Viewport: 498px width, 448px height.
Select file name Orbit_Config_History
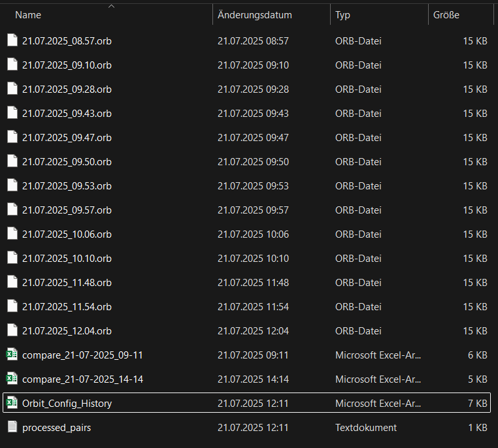click(x=67, y=403)
